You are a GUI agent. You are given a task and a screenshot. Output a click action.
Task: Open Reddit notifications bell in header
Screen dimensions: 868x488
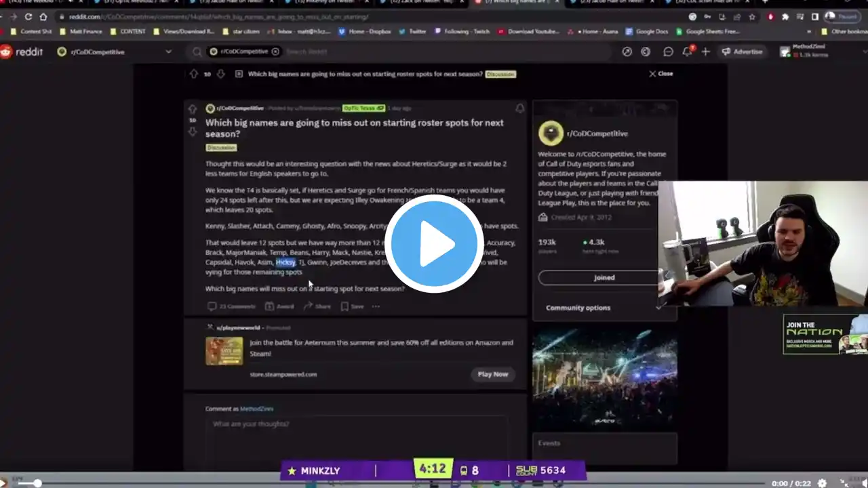(x=687, y=52)
